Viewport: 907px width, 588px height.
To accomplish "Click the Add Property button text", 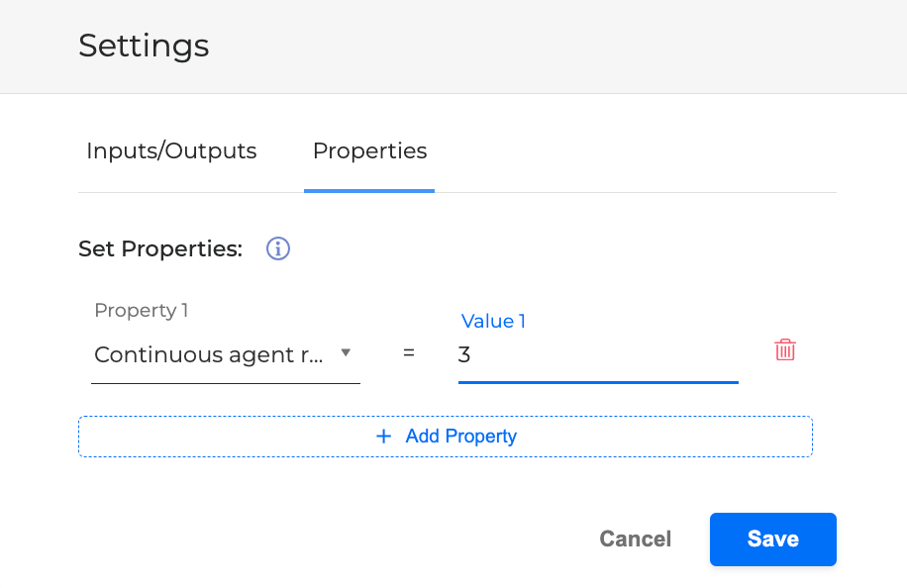I will pyautogui.click(x=460, y=437).
